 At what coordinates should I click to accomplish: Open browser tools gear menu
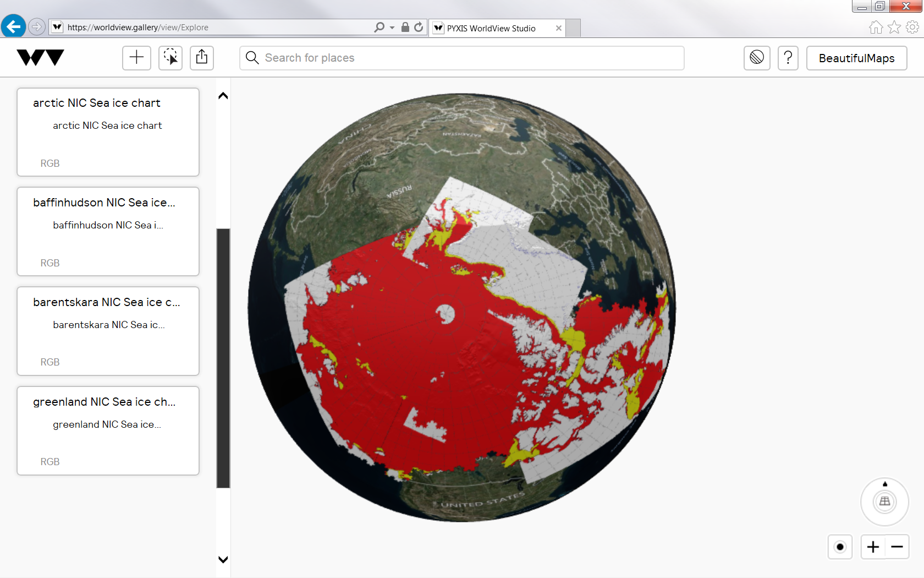point(912,27)
